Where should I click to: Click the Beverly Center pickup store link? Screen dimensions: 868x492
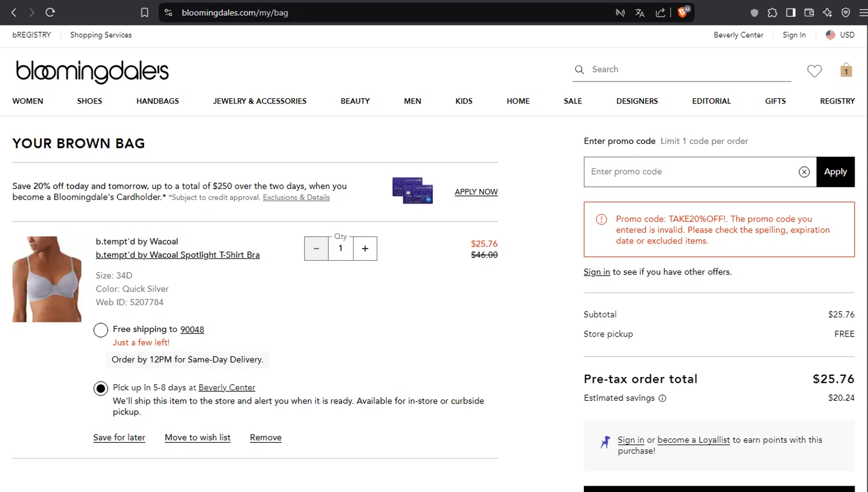(227, 388)
